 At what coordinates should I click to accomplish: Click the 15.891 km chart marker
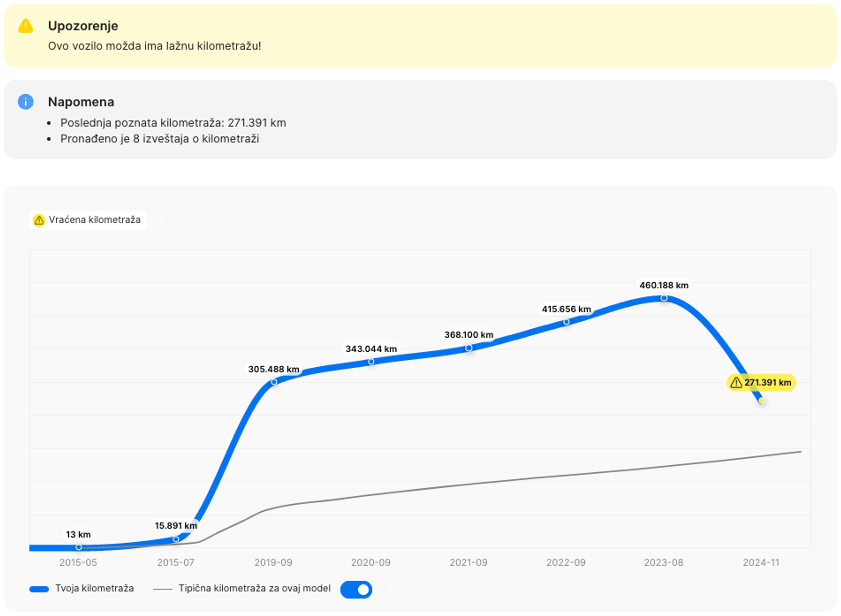point(176,539)
